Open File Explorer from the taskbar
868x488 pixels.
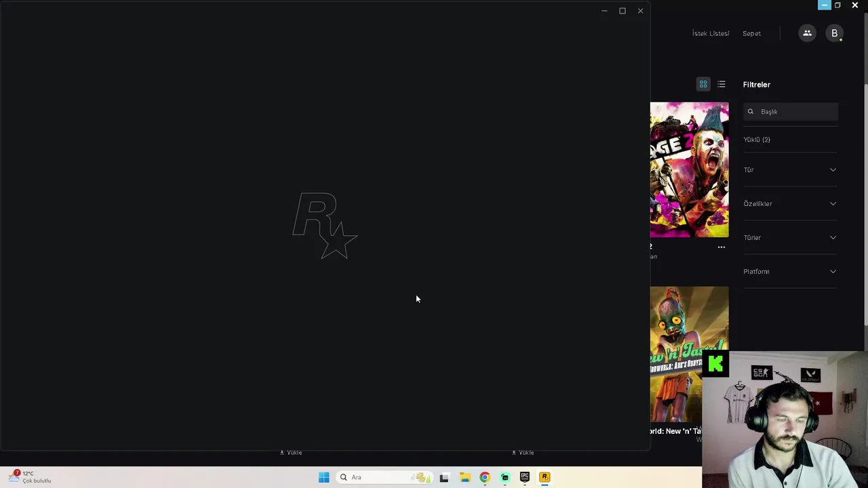(x=465, y=477)
